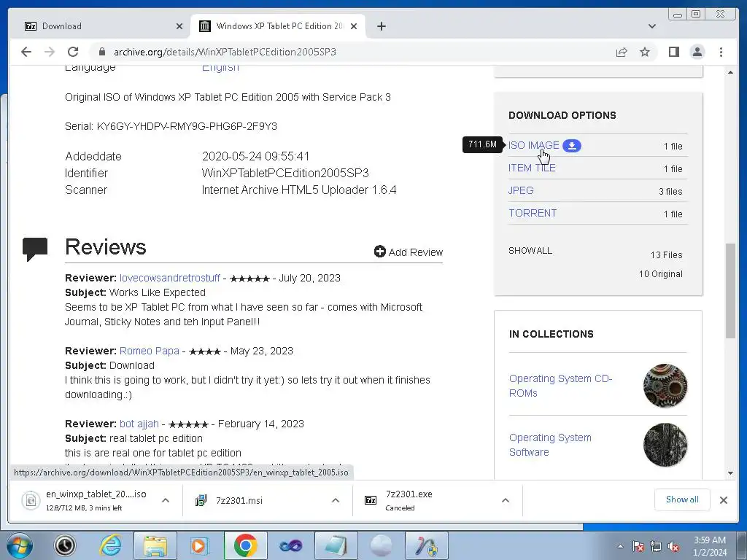Download the ISO IMAGE file
747x560 pixels.
[x=533, y=145]
